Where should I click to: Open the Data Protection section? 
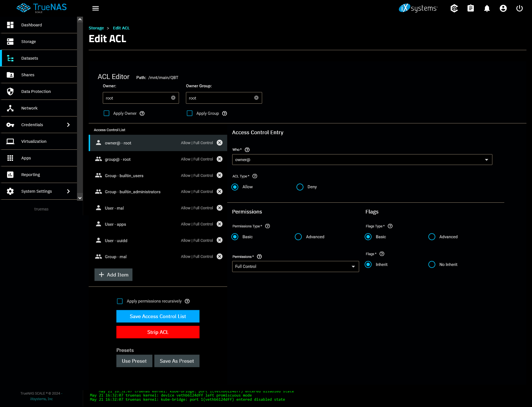(36, 91)
